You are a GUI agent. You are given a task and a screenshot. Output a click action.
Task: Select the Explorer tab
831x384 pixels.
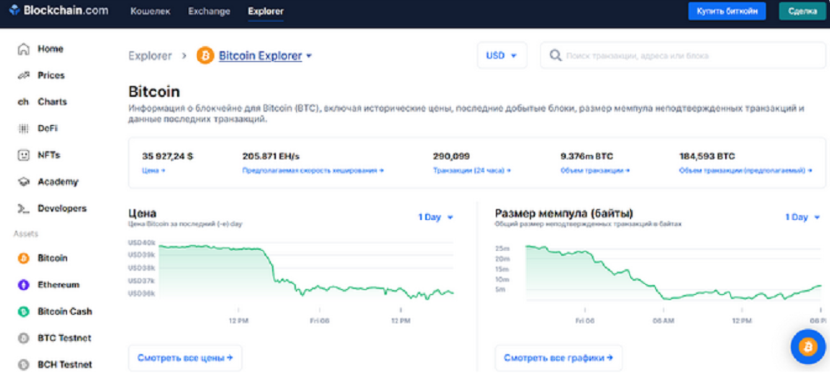pyautogui.click(x=266, y=11)
